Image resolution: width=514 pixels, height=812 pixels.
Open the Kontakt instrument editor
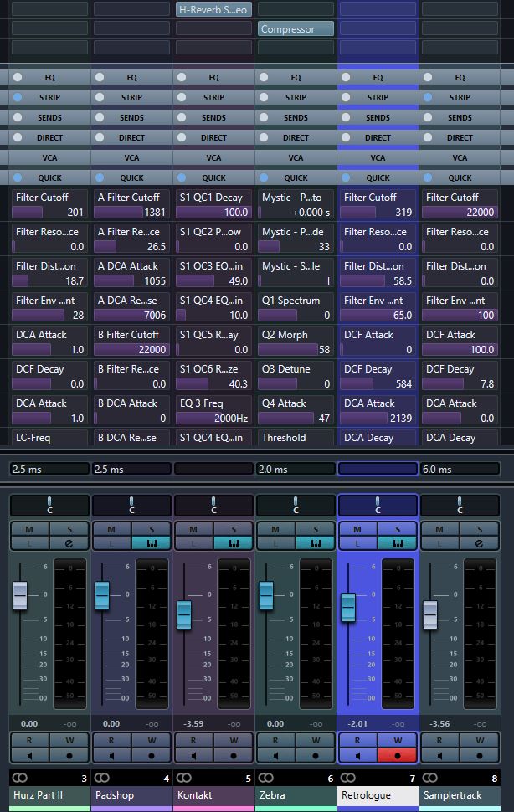234,543
